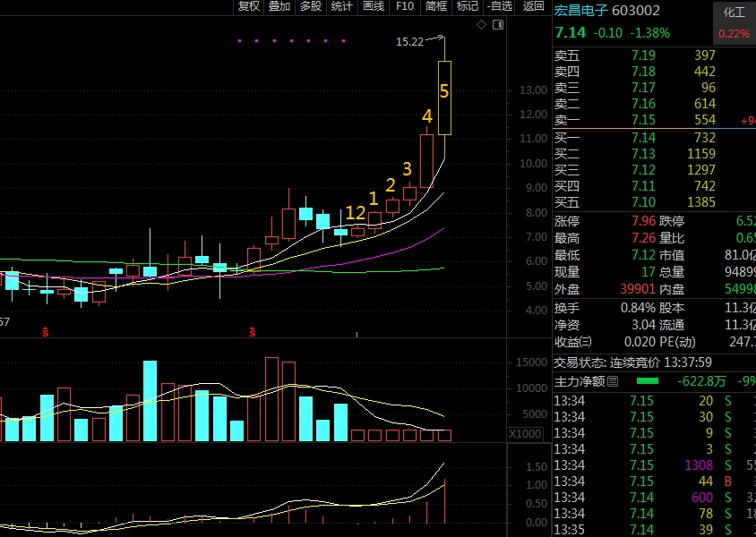This screenshot has width=756, height=537.
Task: Click 换手 value 0.84%
Action: pyautogui.click(x=638, y=308)
